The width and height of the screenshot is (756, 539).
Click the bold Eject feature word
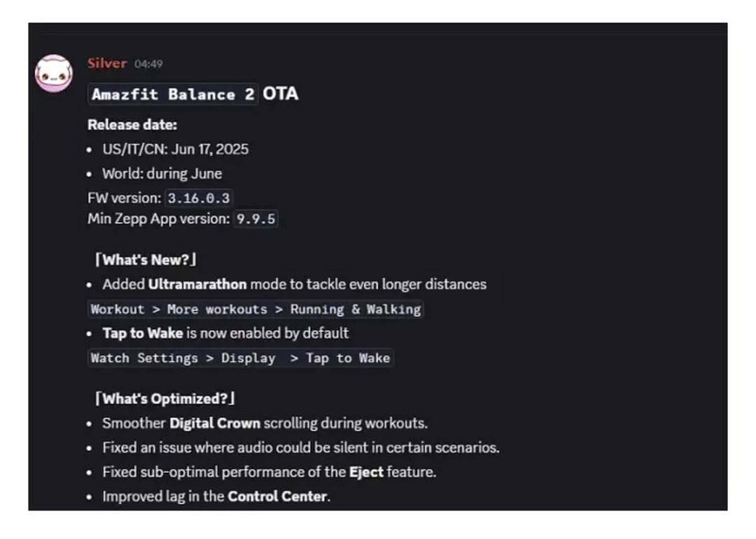click(367, 472)
